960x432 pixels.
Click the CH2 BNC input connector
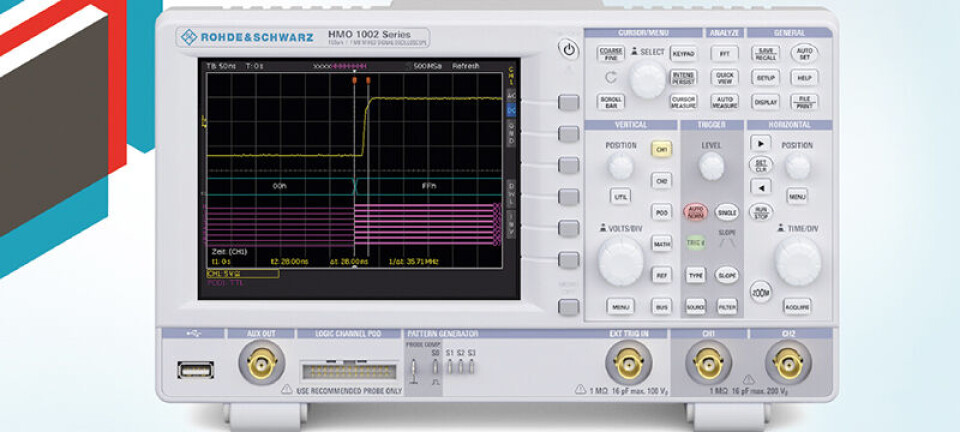[788, 363]
